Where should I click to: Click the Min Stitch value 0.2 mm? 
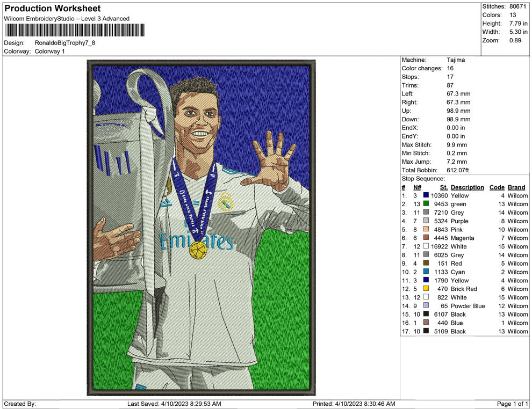point(457,153)
